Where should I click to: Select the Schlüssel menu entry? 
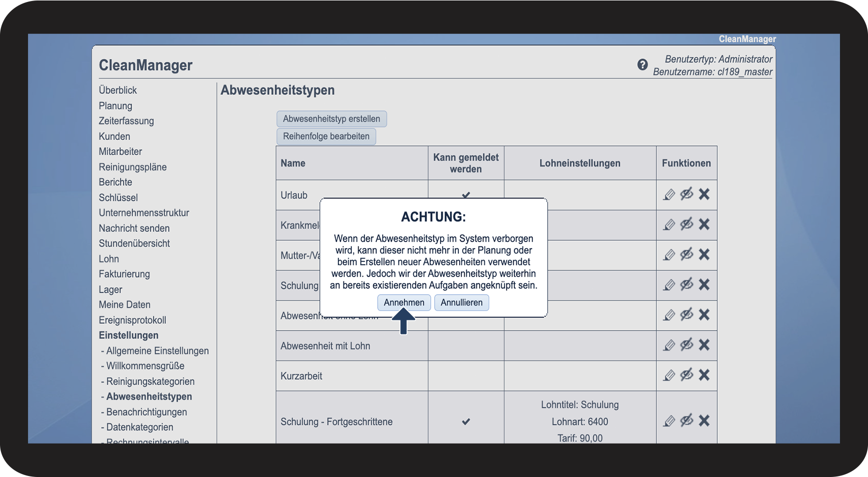118,197
